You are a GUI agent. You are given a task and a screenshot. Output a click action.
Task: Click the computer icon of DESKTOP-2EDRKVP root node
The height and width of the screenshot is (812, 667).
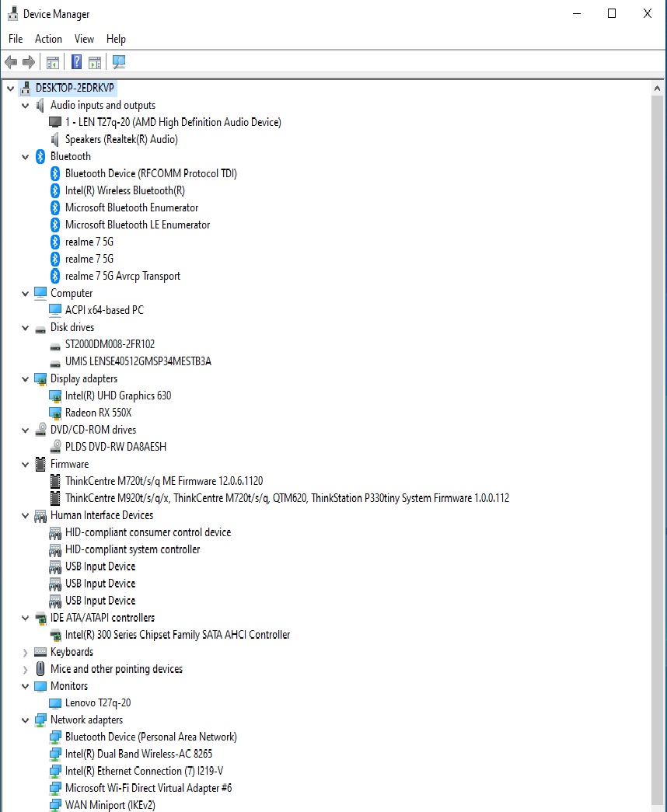pyautogui.click(x=25, y=88)
